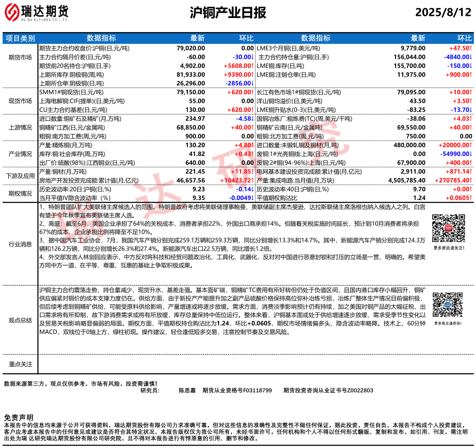Select the 期货市场 category cell
Viewport: 476px width, 448px height.
tap(20, 57)
